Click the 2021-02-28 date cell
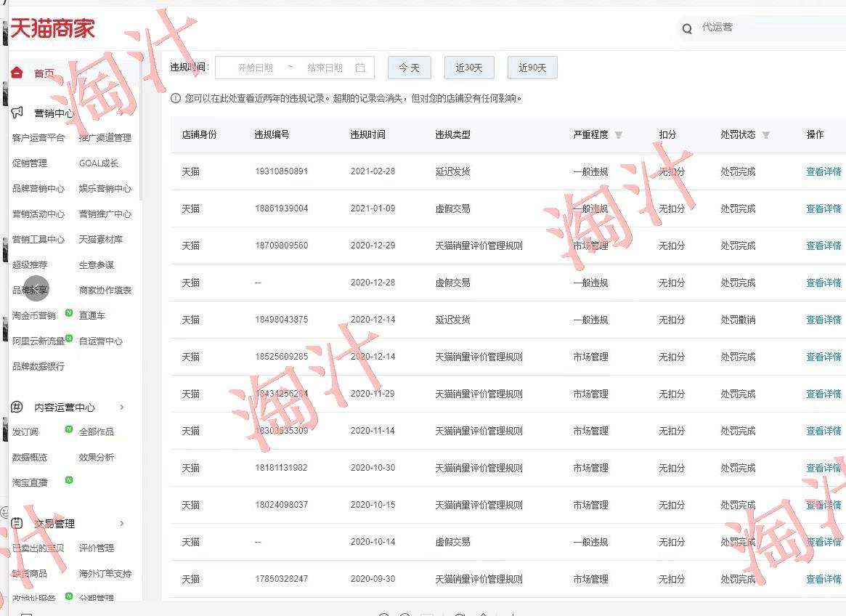Screen dimensions: 846x616 [x=373, y=171]
